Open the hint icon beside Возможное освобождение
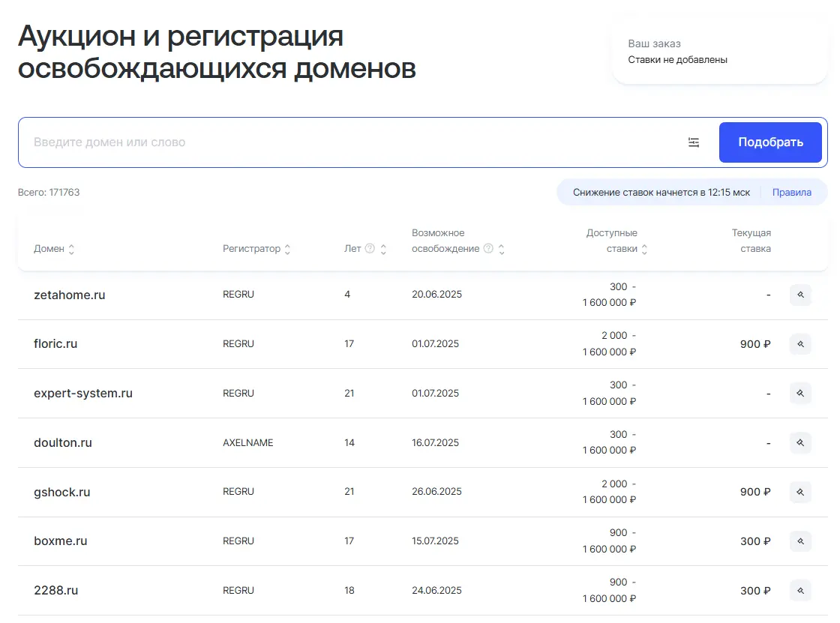This screenshot has height=623, width=840. tap(488, 248)
